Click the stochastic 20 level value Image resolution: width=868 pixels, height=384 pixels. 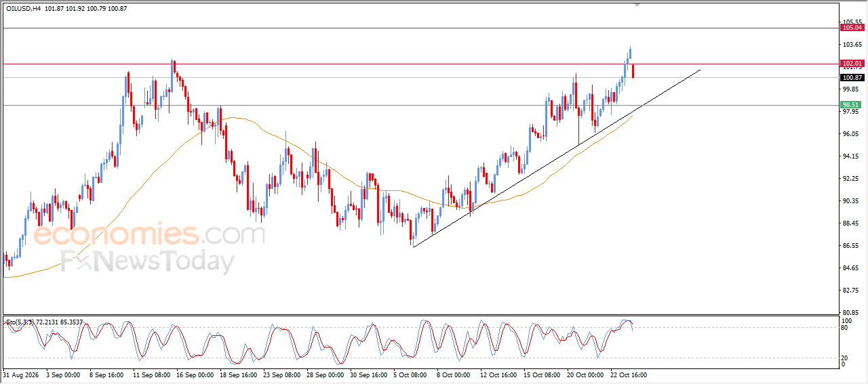pyautogui.click(x=846, y=358)
